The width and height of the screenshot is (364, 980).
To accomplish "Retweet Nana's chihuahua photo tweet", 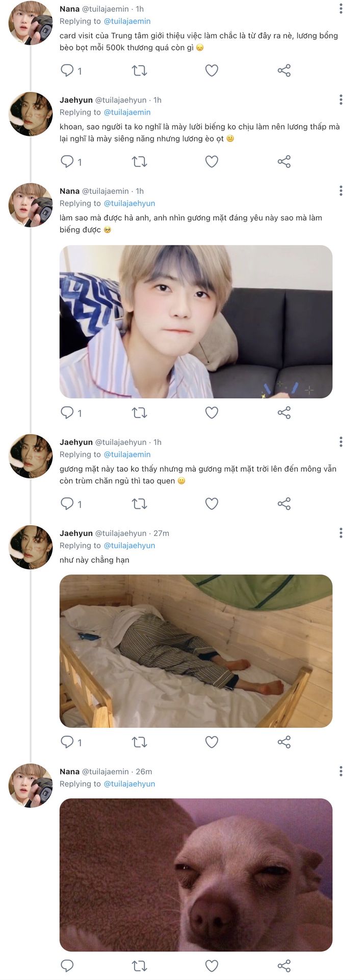I will (139, 966).
